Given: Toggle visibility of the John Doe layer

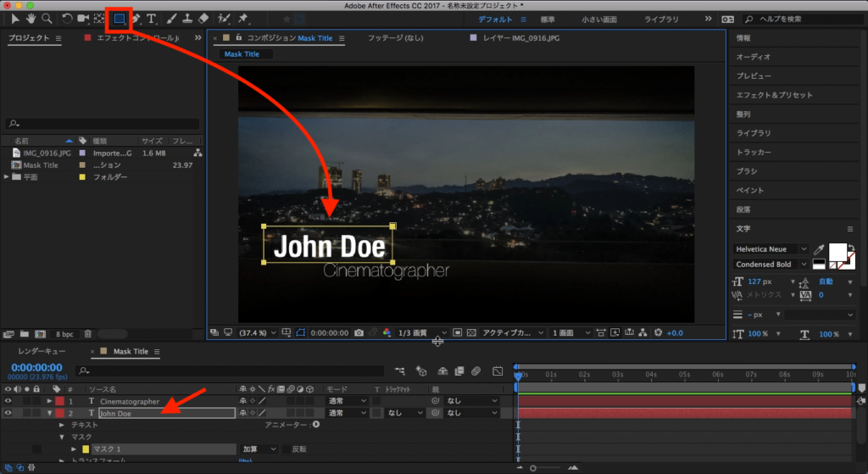Looking at the screenshot, I should click(8, 413).
